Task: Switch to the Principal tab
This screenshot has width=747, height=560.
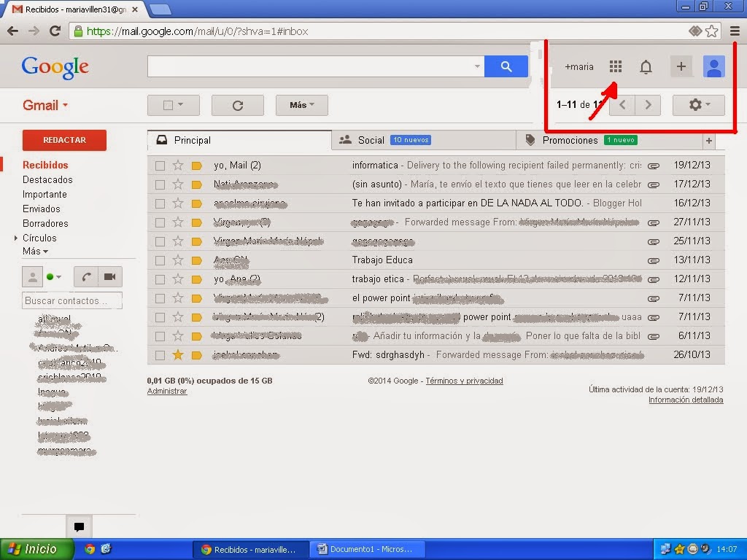Action: (239, 141)
